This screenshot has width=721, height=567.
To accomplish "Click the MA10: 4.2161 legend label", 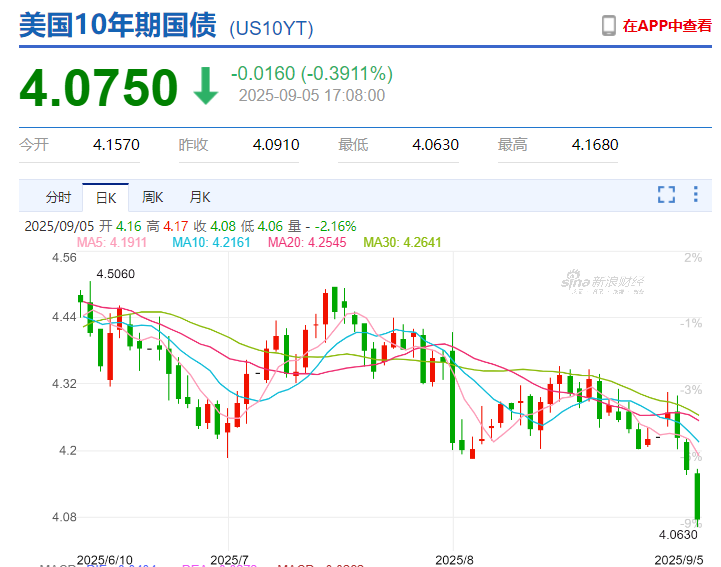I will (211, 242).
